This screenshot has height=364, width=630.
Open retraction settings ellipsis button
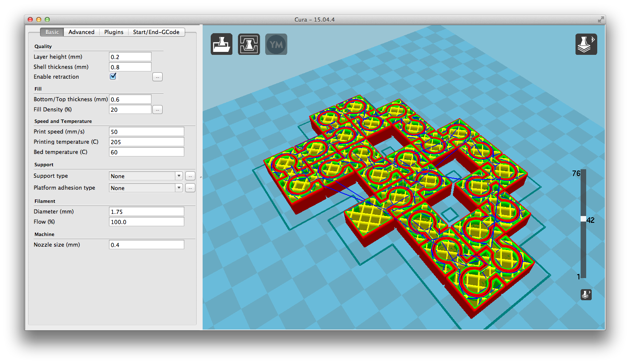157,77
